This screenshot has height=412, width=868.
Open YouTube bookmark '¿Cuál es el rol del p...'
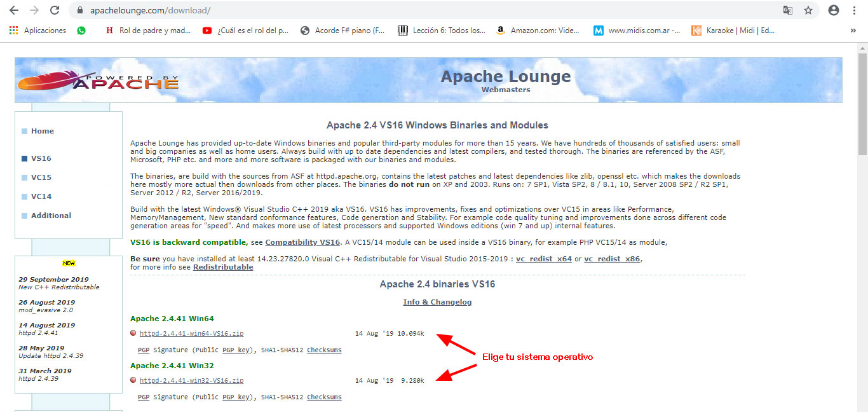(x=245, y=30)
